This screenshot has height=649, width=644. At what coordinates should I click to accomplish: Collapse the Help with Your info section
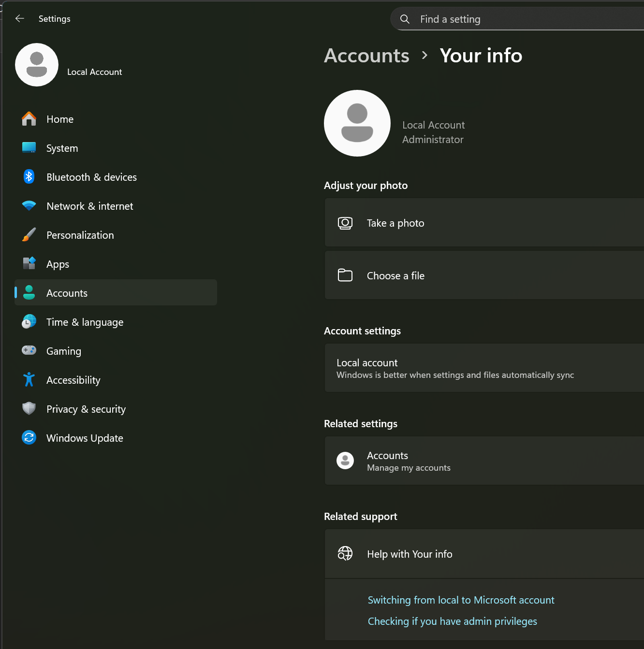coord(484,554)
